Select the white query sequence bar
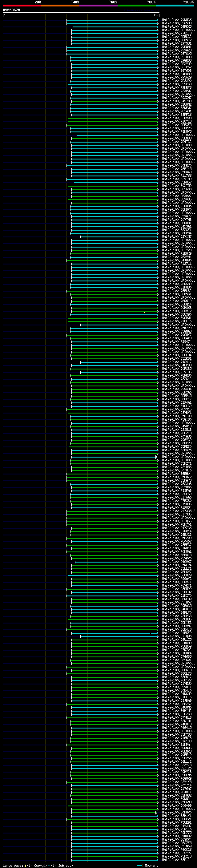The height and width of the screenshot is (868, 197). click(81, 13)
